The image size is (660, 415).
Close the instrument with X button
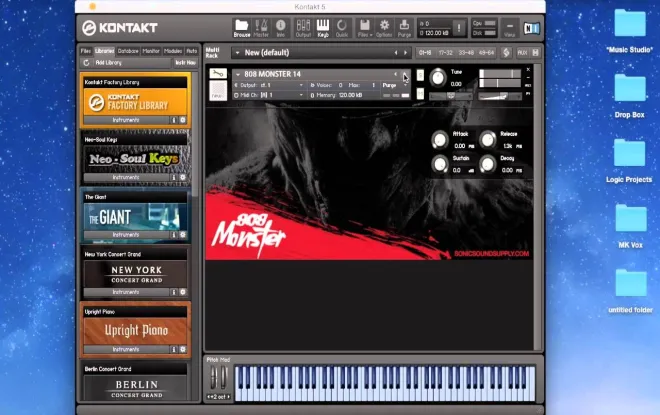pos(528,70)
